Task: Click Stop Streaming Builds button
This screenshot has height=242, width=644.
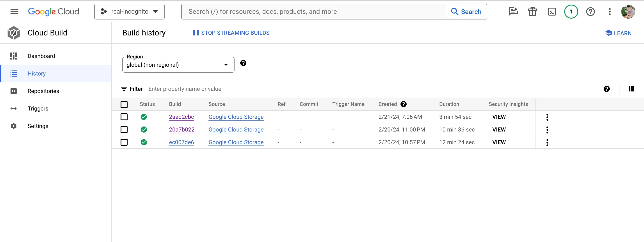Action: tap(231, 33)
